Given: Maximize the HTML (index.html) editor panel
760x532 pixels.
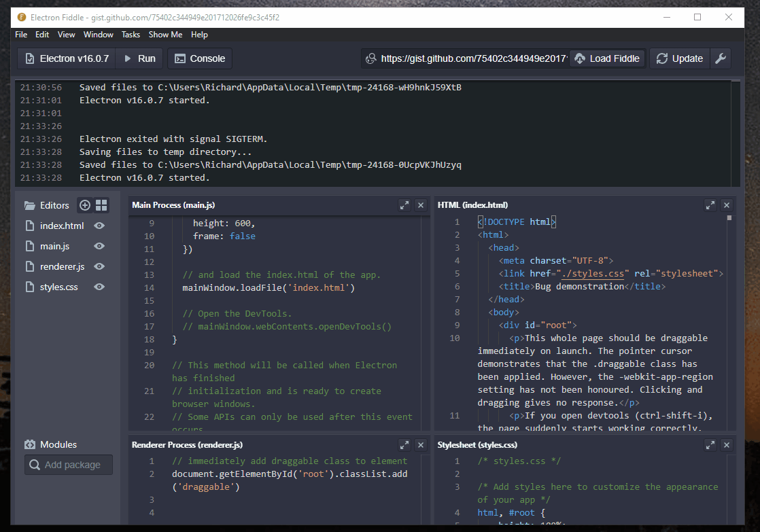Looking at the screenshot, I should (710, 205).
